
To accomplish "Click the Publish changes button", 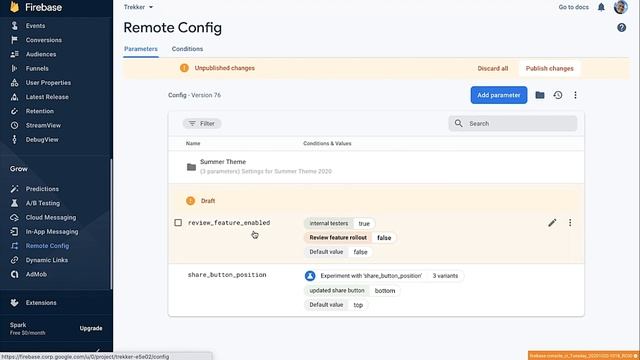I will (549, 68).
